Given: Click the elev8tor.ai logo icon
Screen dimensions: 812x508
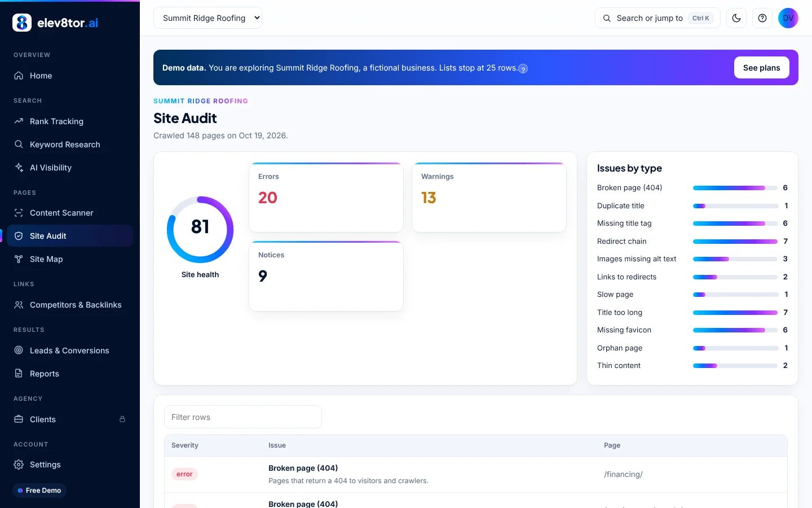Looking at the screenshot, I should tap(22, 23).
